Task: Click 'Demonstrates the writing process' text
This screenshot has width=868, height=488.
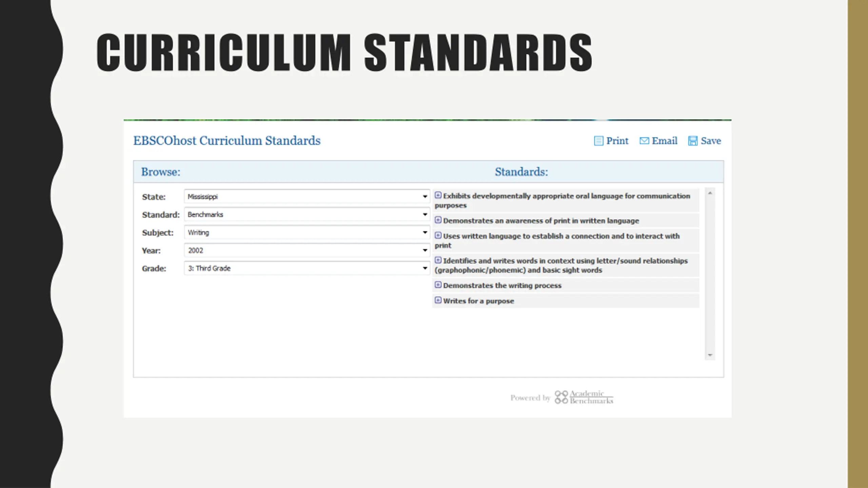Action: [502, 286]
